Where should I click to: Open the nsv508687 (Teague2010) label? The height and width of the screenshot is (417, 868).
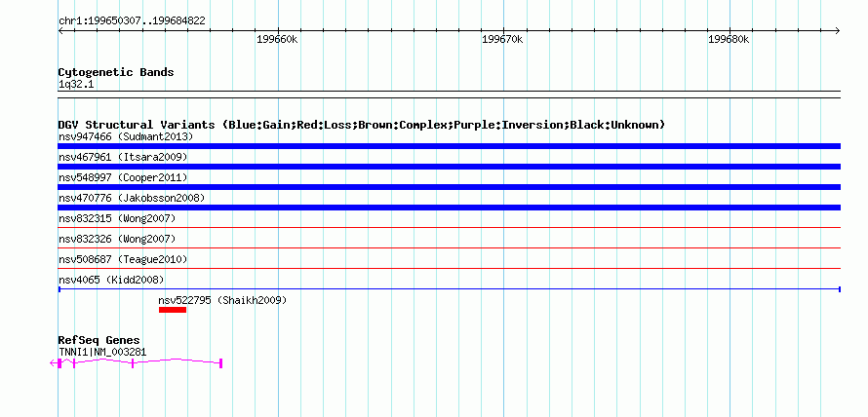123,259
